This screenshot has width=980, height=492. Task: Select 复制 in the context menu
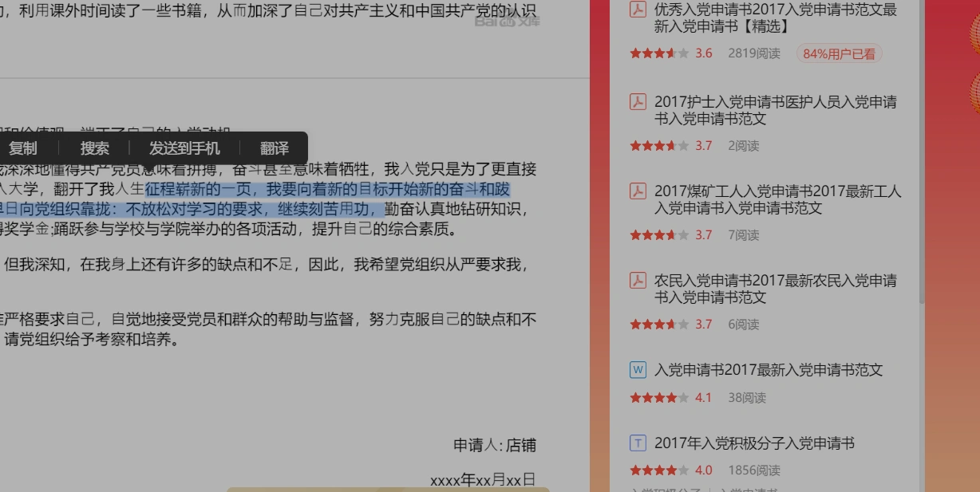click(x=23, y=148)
